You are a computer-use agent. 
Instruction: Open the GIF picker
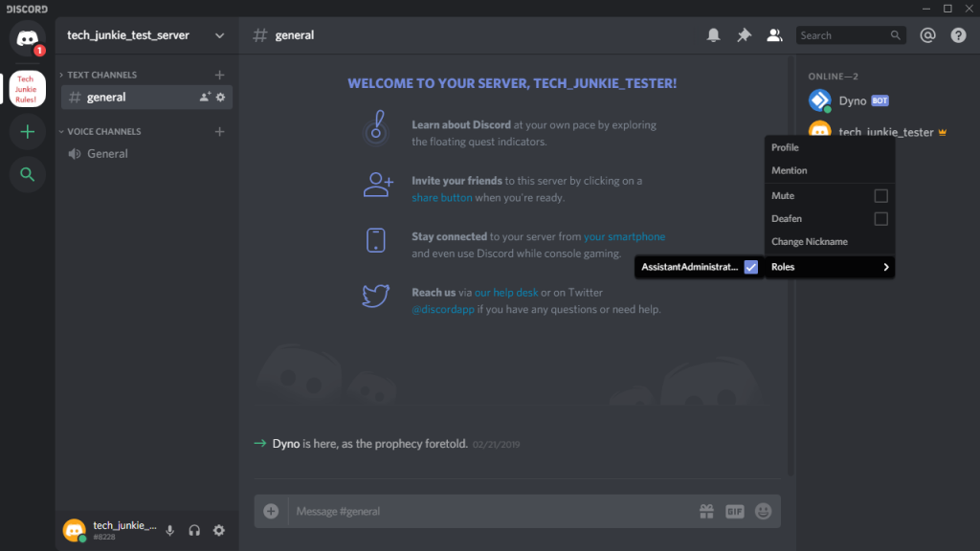point(735,512)
